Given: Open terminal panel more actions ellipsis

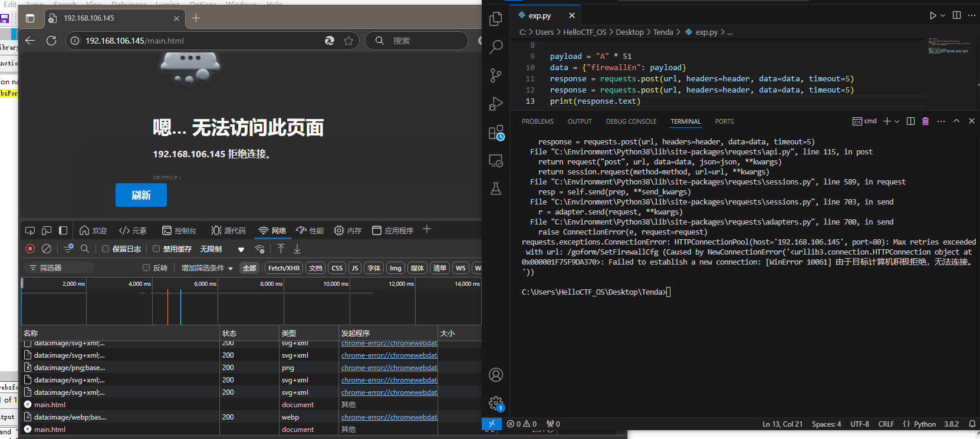Looking at the screenshot, I should coord(941,121).
